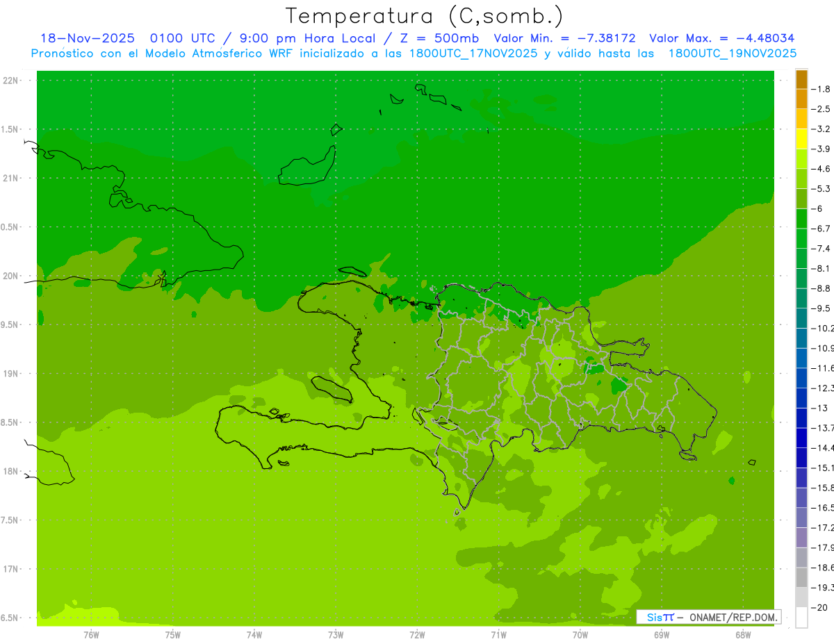834x644 pixels.
Task: Select the valid-until time "1800UTC_19NOV2025"
Action: pyautogui.click(x=732, y=53)
